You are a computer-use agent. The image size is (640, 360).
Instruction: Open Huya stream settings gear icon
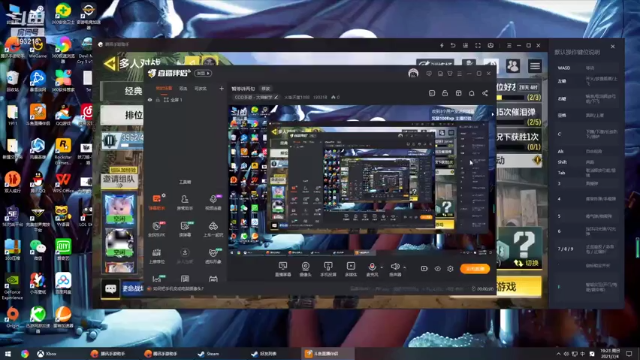tap(450, 269)
